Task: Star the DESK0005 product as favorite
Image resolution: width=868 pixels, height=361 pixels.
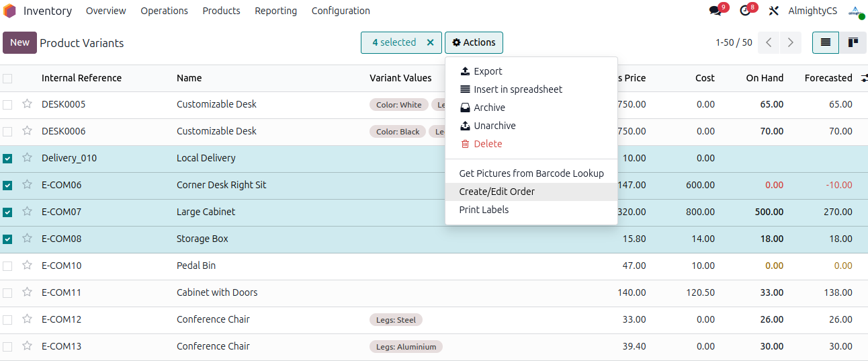Action: tap(28, 104)
